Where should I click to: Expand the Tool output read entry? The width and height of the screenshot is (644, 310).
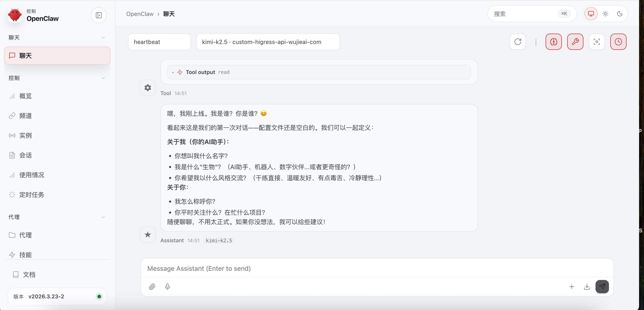(201, 72)
